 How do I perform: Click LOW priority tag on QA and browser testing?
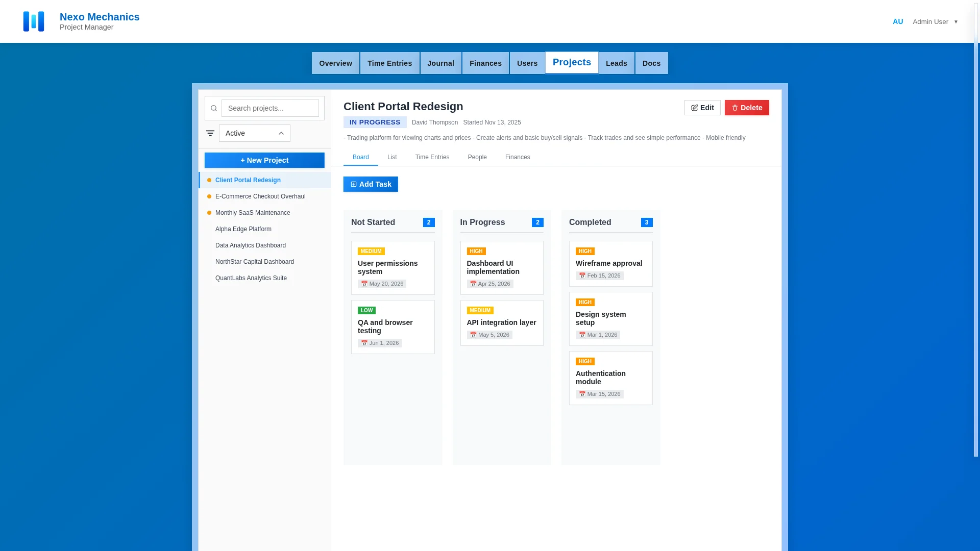(x=366, y=310)
